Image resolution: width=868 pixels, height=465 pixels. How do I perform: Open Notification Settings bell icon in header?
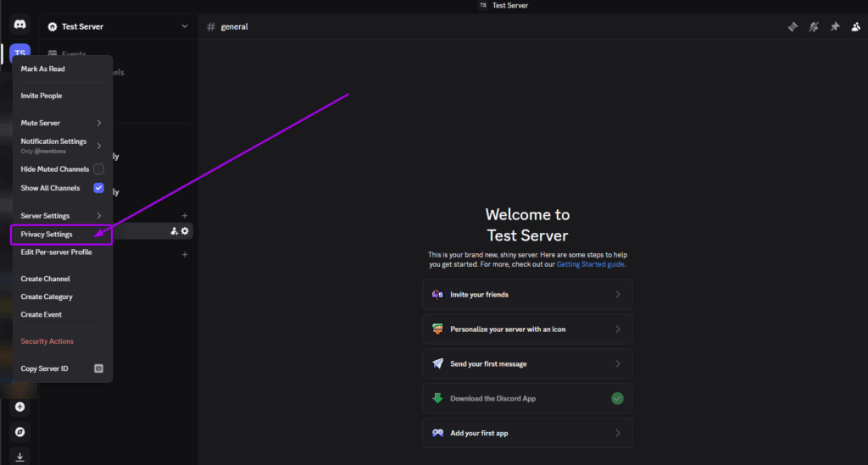coord(814,26)
